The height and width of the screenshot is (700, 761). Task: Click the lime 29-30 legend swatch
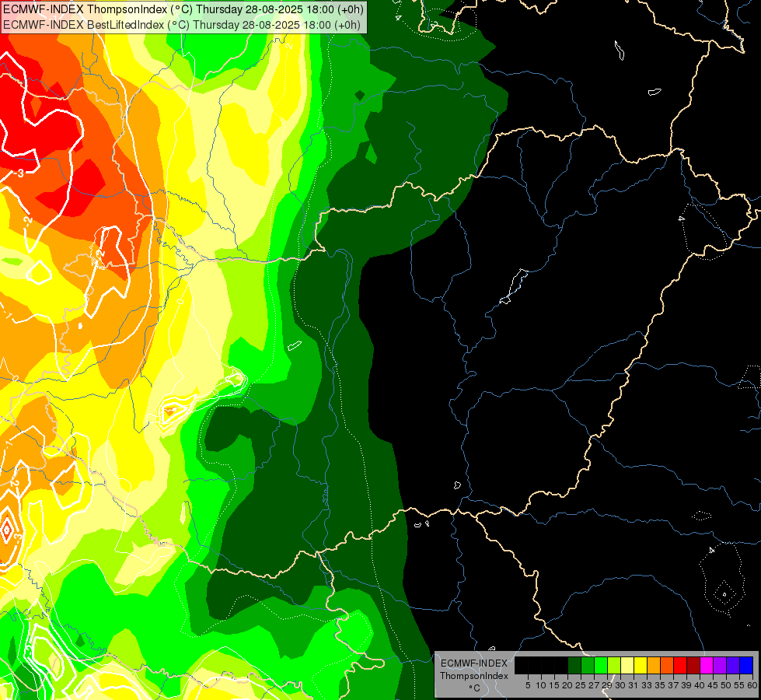614,665
